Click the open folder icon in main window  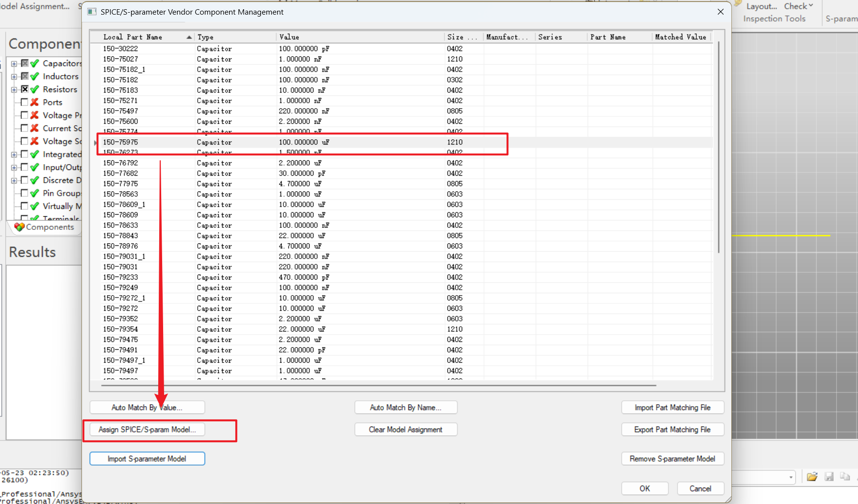[x=812, y=477]
